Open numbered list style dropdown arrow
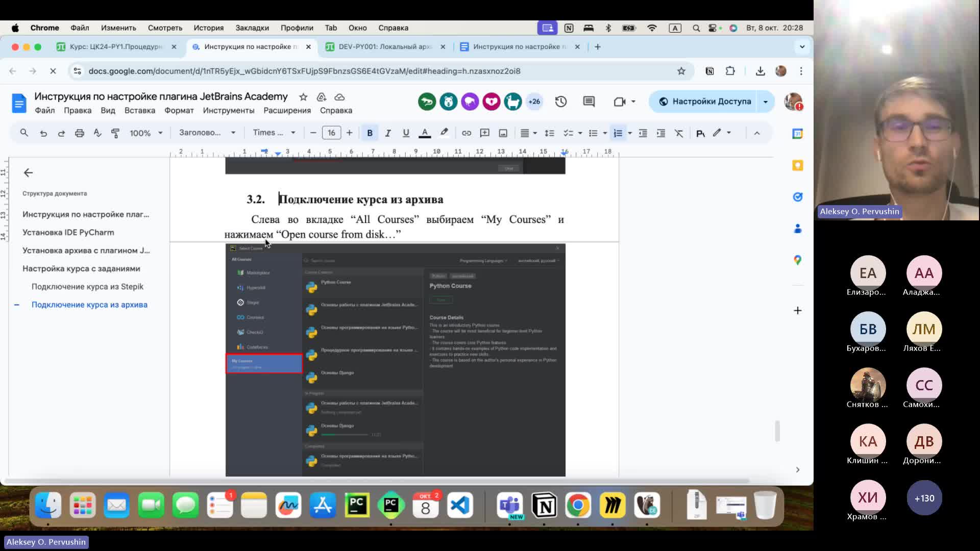 click(630, 133)
